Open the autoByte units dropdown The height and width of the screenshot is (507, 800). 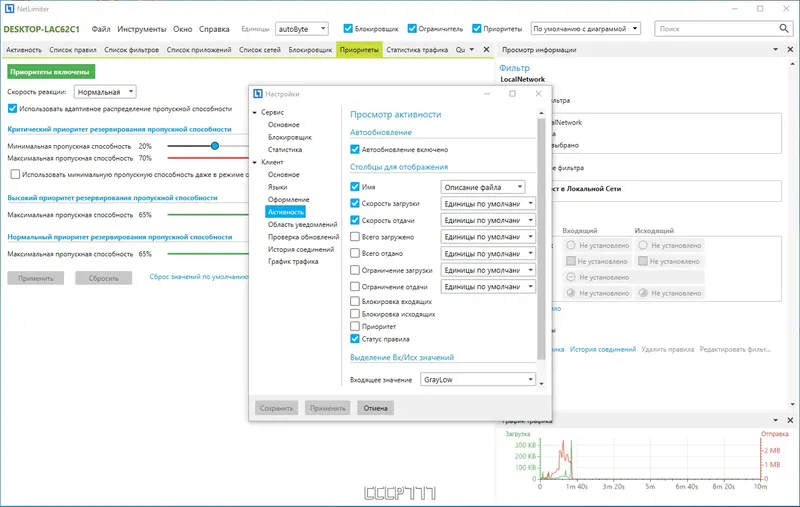pyautogui.click(x=302, y=29)
